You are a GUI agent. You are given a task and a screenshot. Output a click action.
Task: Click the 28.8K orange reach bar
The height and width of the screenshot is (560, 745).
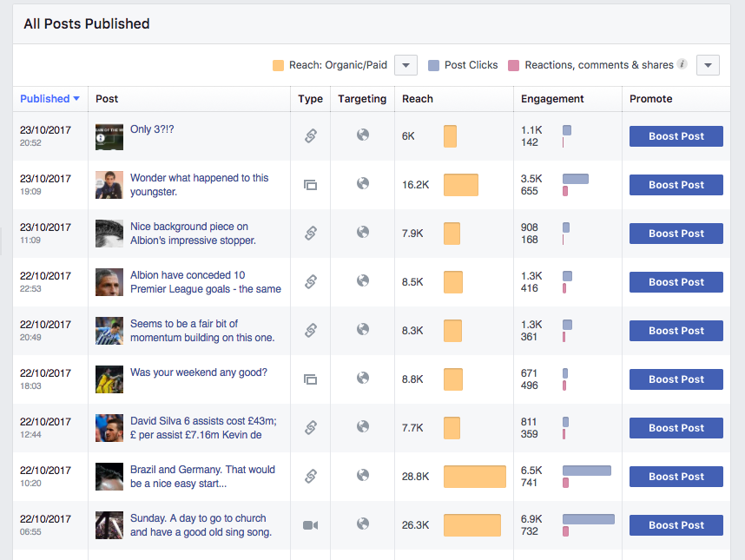click(475, 477)
